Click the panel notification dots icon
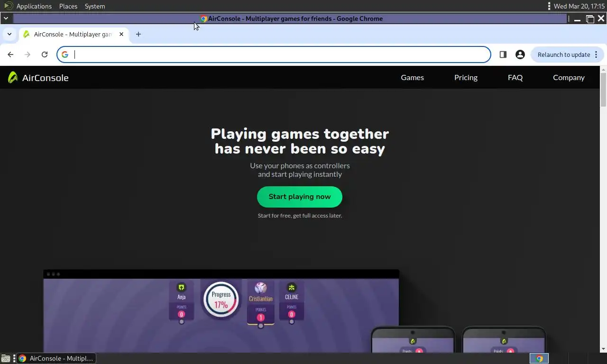Screen dimensions: 607x364 pos(549,6)
